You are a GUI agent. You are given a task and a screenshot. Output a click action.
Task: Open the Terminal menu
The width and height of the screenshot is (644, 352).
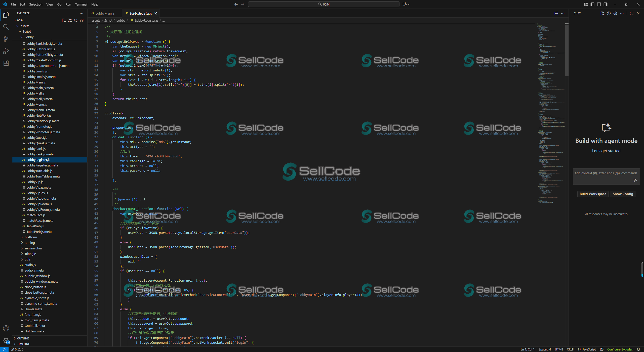click(x=81, y=4)
